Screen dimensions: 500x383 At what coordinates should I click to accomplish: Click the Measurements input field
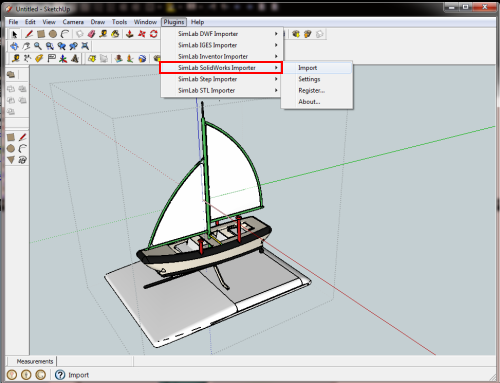[95, 361]
